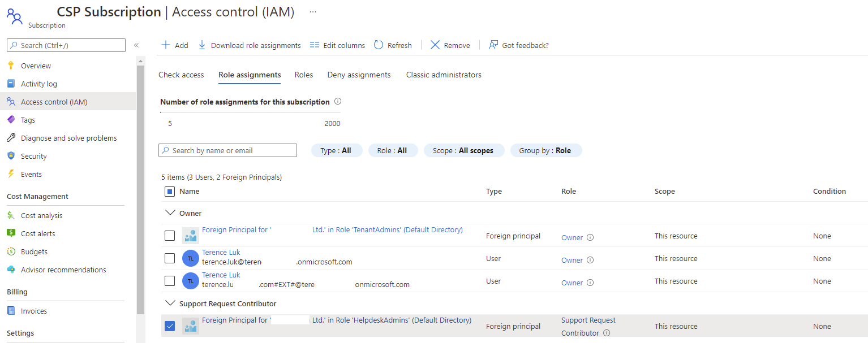Click the Remove X icon
Viewport: 868px width, 343px height.
click(435, 45)
